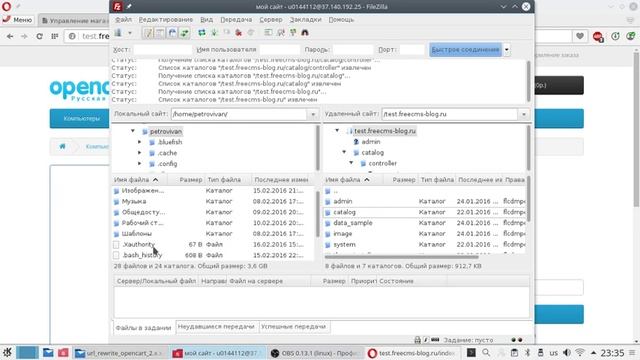Image resolution: width=640 pixels, height=360 pixels.
Task: Open the Вид menu
Action: coord(207,20)
